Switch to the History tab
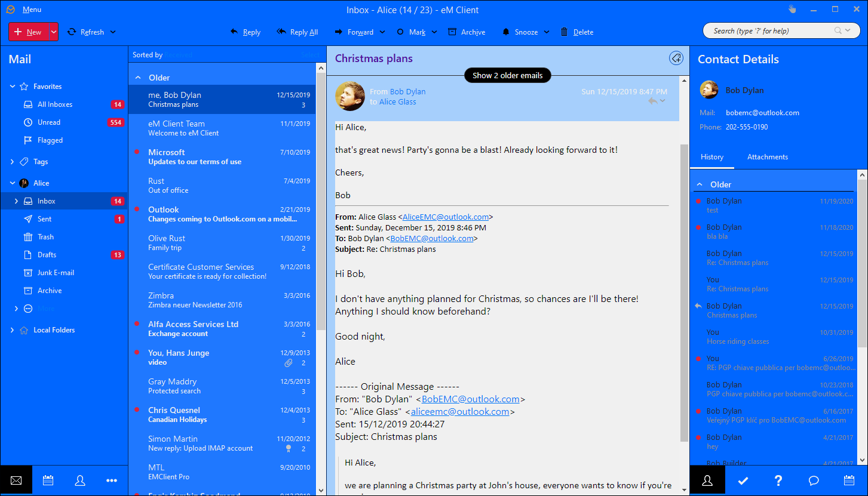 [712, 157]
